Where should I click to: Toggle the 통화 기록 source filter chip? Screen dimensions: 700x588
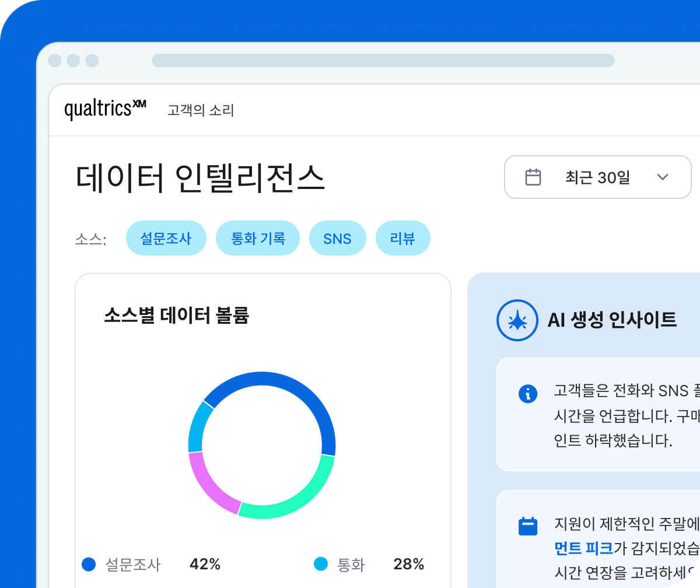pos(258,238)
